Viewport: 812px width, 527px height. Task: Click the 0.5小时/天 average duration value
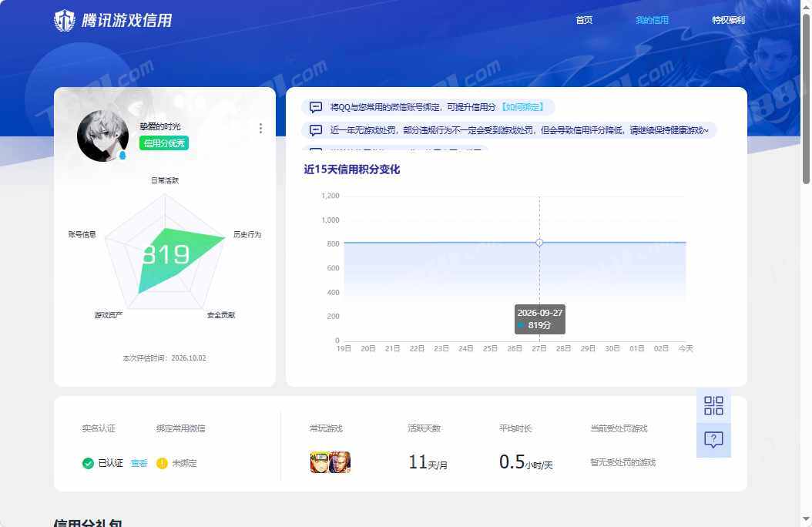tap(525, 462)
